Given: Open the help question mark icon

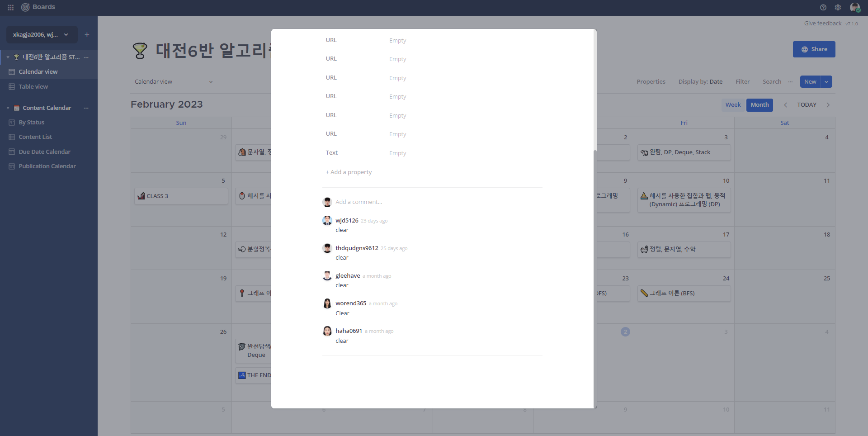Looking at the screenshot, I should [823, 7].
